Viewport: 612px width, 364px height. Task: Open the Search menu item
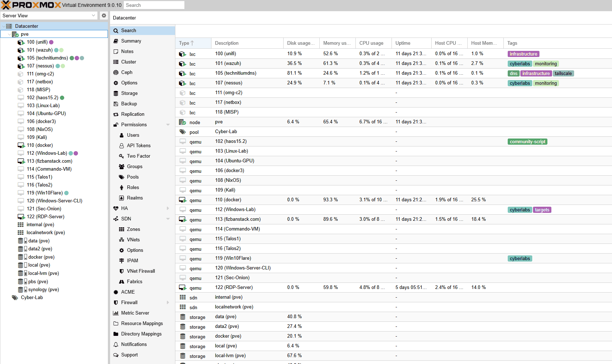(143, 31)
